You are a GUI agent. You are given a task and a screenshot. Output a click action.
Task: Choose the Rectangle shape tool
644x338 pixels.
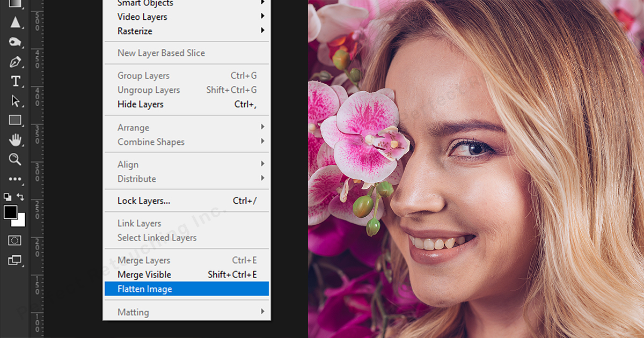pyautogui.click(x=15, y=120)
